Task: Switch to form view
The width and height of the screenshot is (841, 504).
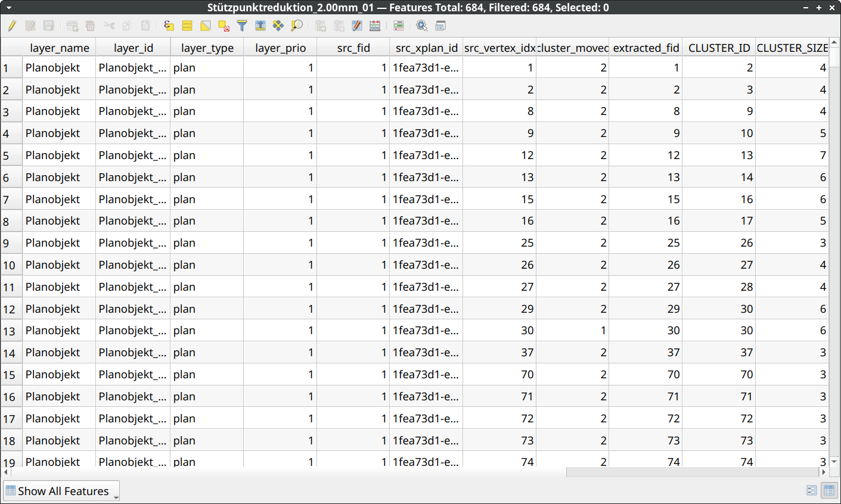Action: [x=811, y=490]
